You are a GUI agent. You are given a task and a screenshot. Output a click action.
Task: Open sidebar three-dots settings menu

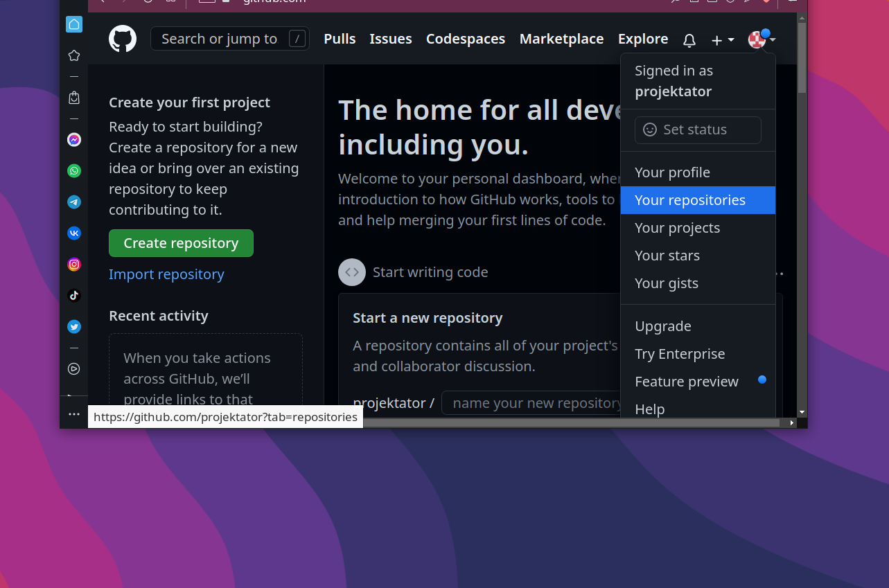[74, 414]
